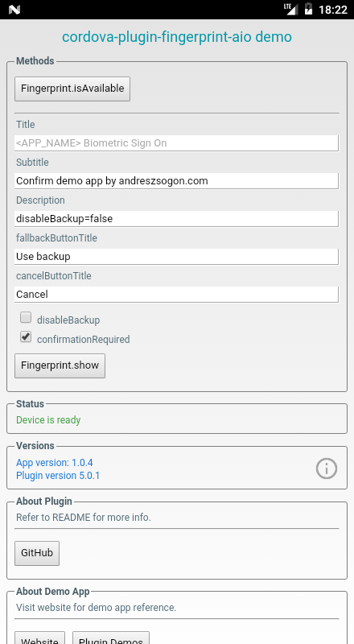
Task: Click the Fingerprint.isAvailable button
Action: 72,89
